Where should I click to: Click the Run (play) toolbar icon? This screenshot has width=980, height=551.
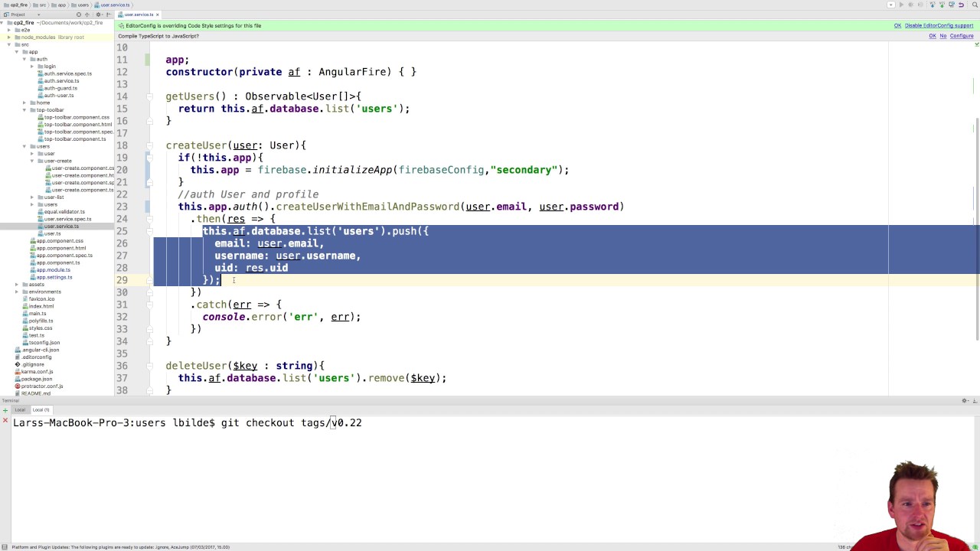click(901, 5)
